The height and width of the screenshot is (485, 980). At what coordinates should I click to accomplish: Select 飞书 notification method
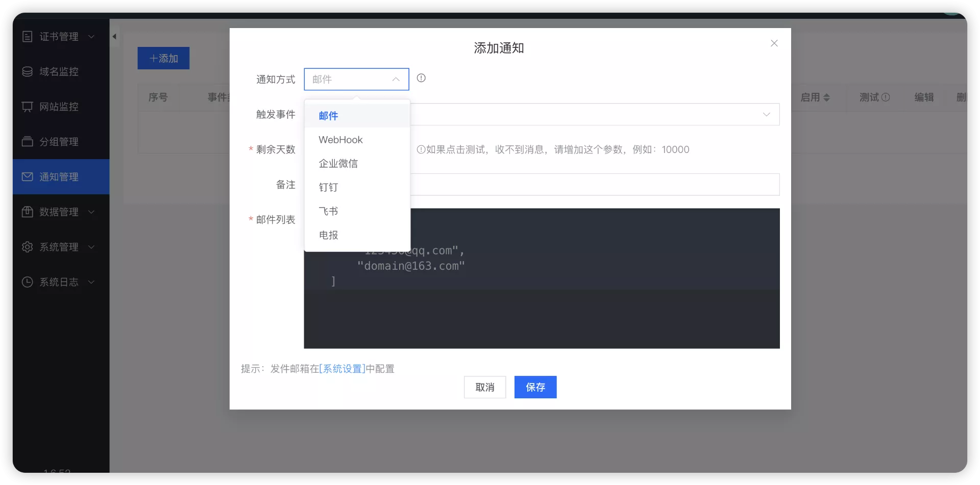pos(357,211)
